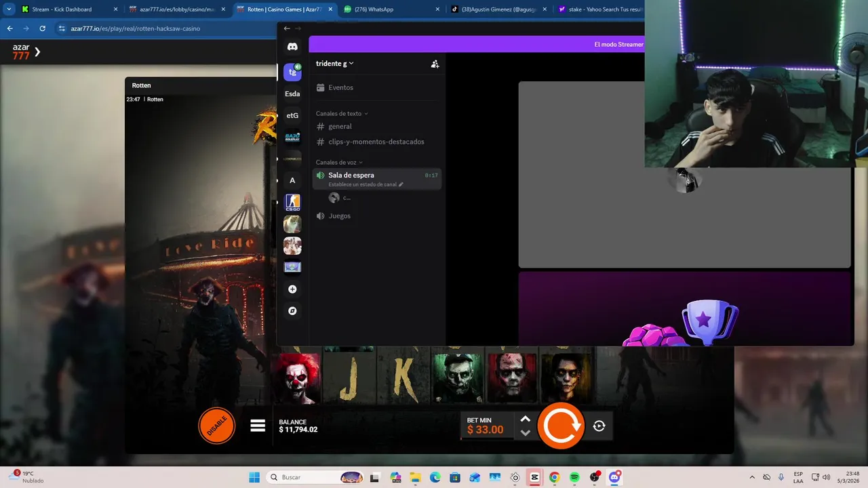The image size is (868, 488).
Task: Open File Explorer from the taskbar
Action: coord(415,477)
